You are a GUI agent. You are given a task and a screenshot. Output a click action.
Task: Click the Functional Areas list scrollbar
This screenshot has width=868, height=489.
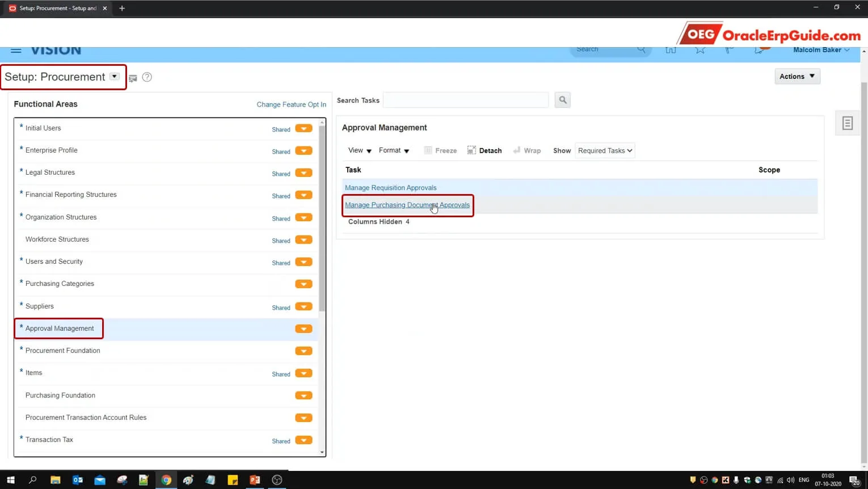point(322,218)
